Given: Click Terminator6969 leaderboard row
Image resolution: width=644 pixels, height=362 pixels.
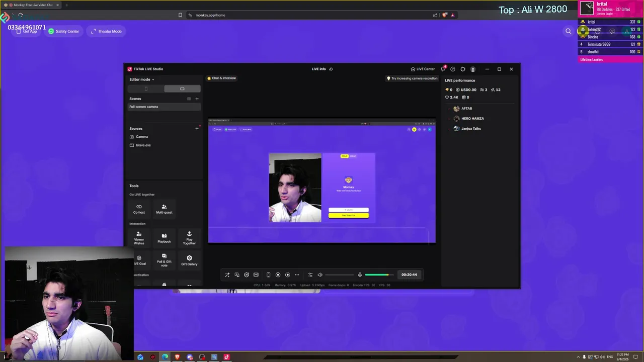Looking at the screenshot, I should coord(610,44).
